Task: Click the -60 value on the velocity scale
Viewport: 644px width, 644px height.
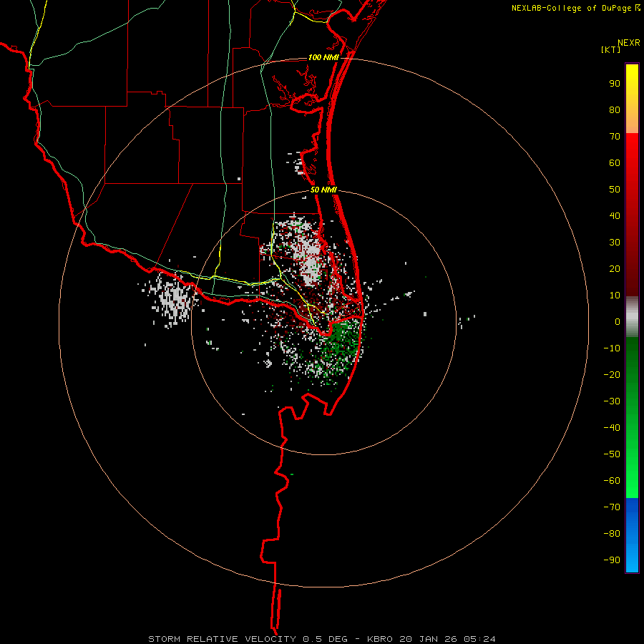Action: [x=612, y=481]
